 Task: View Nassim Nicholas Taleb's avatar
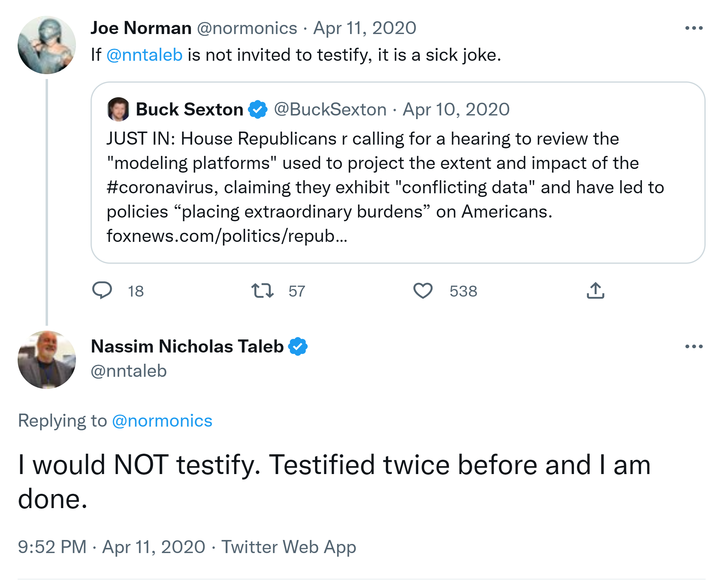[x=47, y=360]
